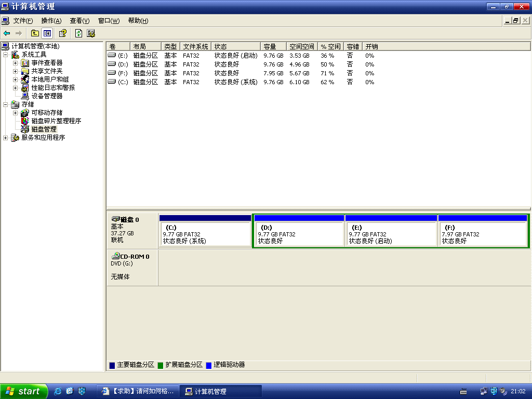This screenshot has height=399, width=532.
Task: Click the 文件系统 column header
Action: [x=196, y=47]
